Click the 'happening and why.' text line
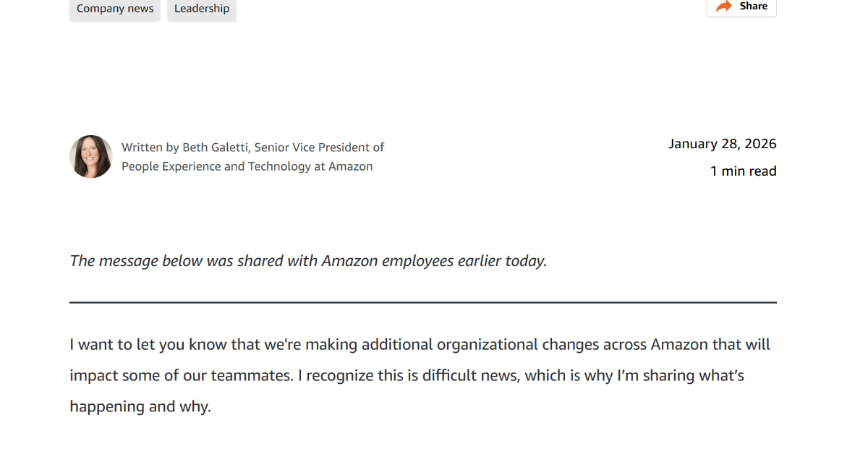868x454 pixels. [140, 407]
